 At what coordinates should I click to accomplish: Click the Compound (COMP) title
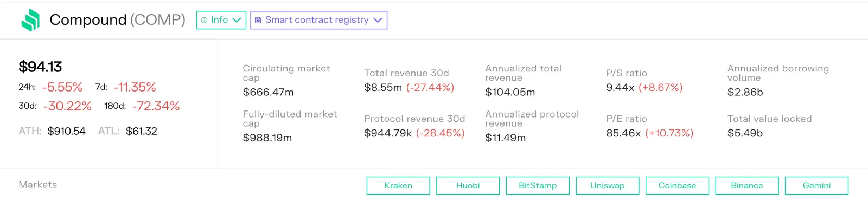[x=117, y=20]
